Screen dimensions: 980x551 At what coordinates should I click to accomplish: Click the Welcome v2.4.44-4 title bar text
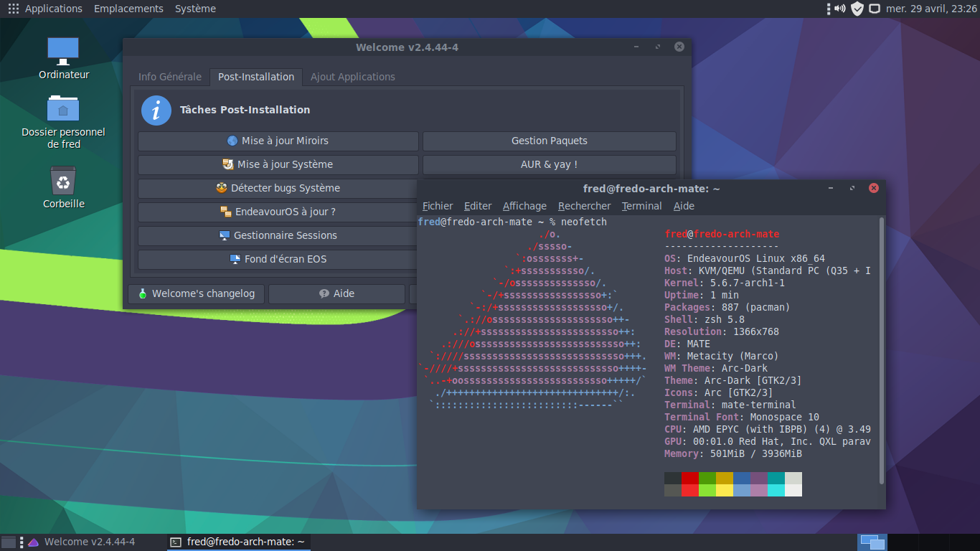pos(407,47)
